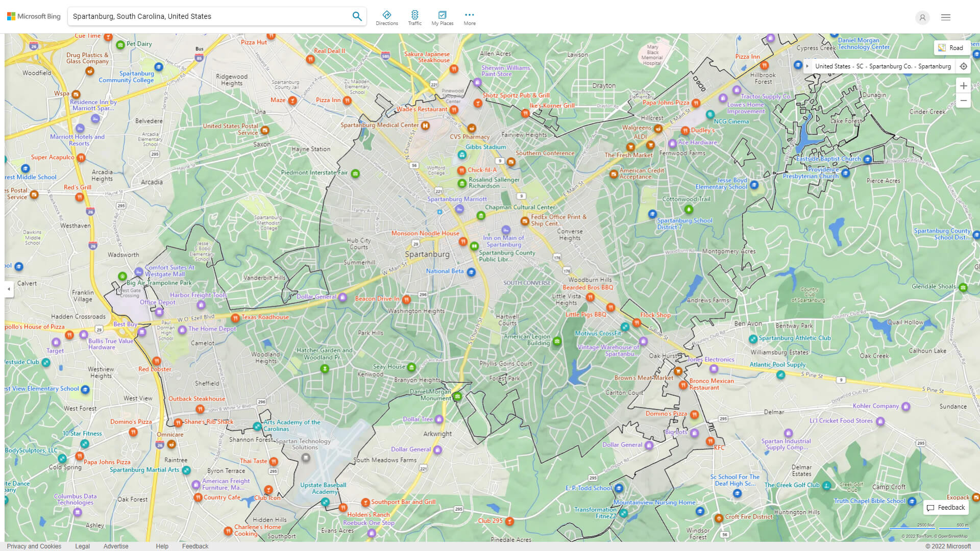Select the Spartanburg Marriott map pin
Screen dimensions: 980x551
point(459,209)
